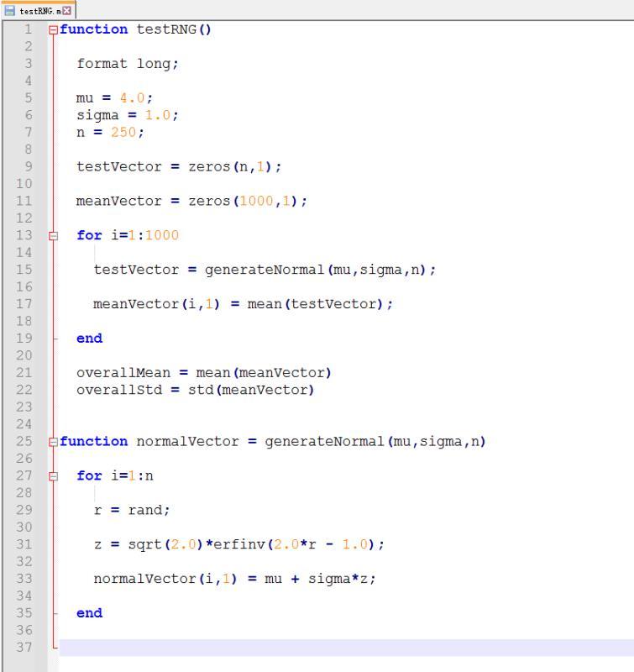The image size is (634, 672).
Task: Collapse the for loop fold on line 13
Action: pos(53,236)
